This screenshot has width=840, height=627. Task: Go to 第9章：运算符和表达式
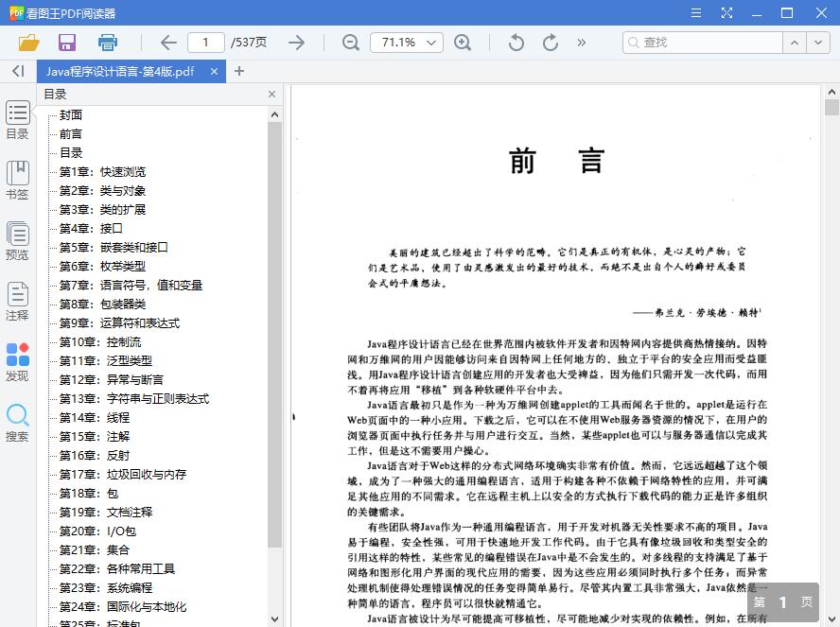(119, 323)
